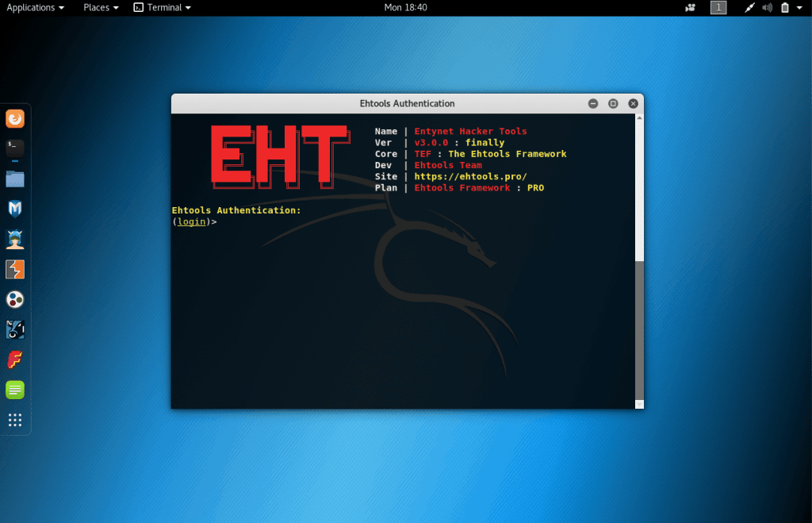Click the terminal scrollbar thumb
Viewport: 812px width, 523px height.
[x=640, y=330]
